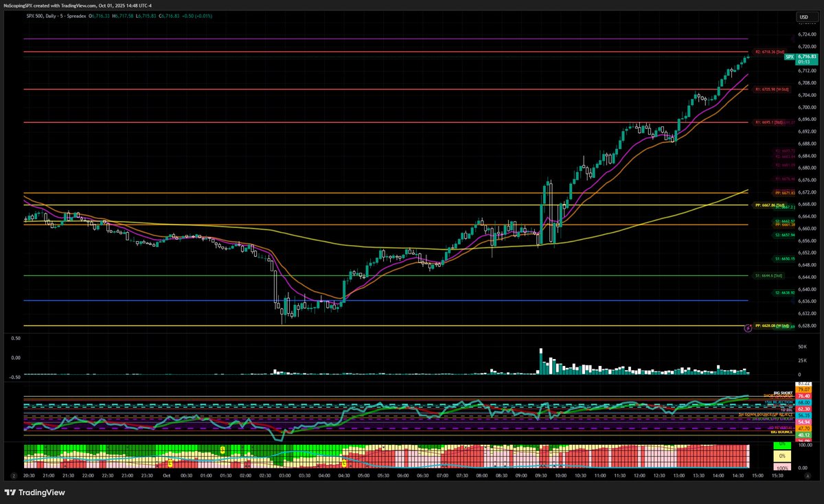Click the 6,720.00 price axis label

(806, 46)
